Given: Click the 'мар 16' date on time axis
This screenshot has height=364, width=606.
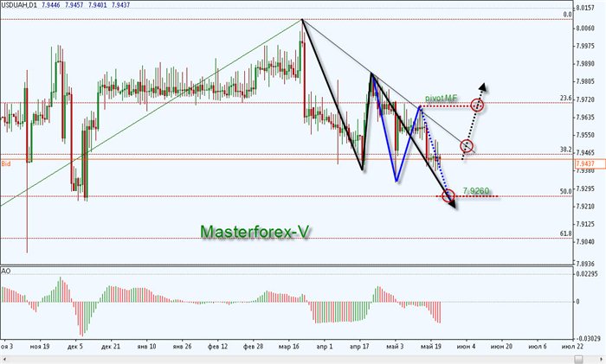Looking at the screenshot, I should [289, 345].
